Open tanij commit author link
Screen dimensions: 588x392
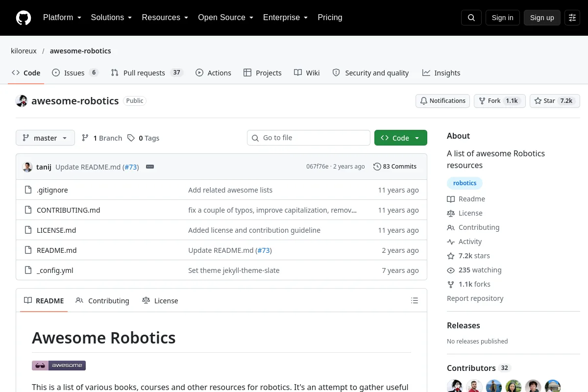click(44, 167)
